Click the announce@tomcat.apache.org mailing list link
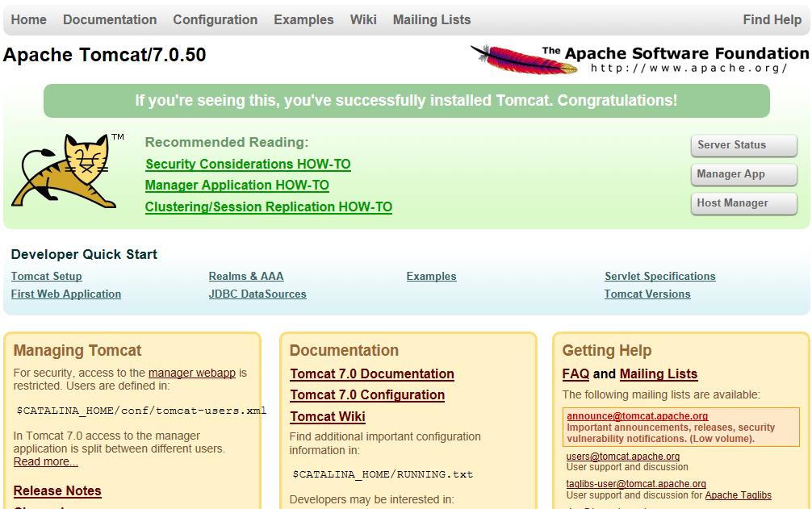 tap(637, 416)
